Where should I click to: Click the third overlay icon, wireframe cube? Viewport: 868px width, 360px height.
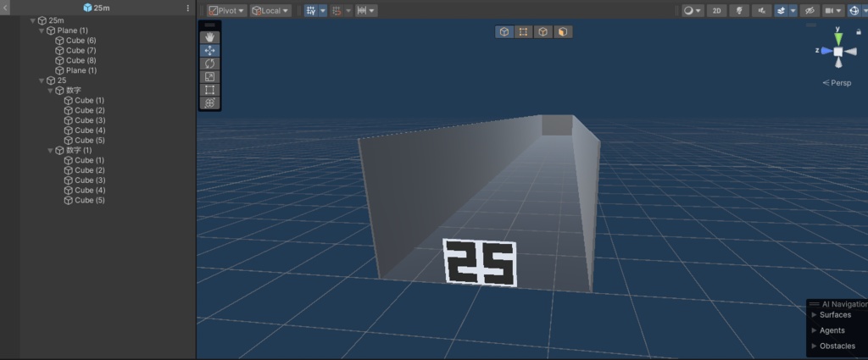pyautogui.click(x=542, y=32)
